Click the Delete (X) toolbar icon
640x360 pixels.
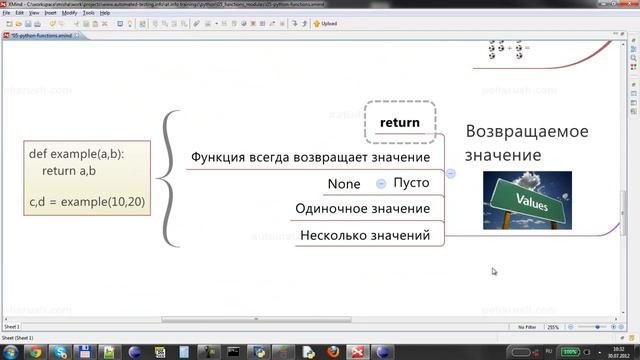[105, 24]
